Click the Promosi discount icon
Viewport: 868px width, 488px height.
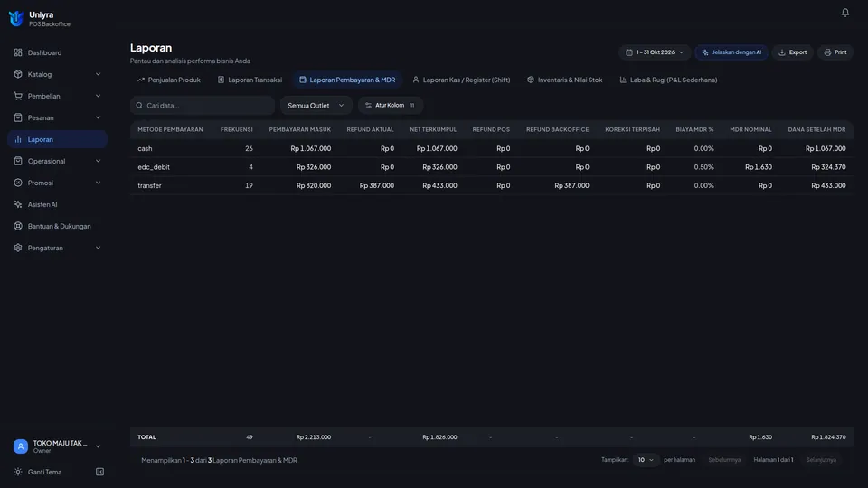pyautogui.click(x=18, y=183)
